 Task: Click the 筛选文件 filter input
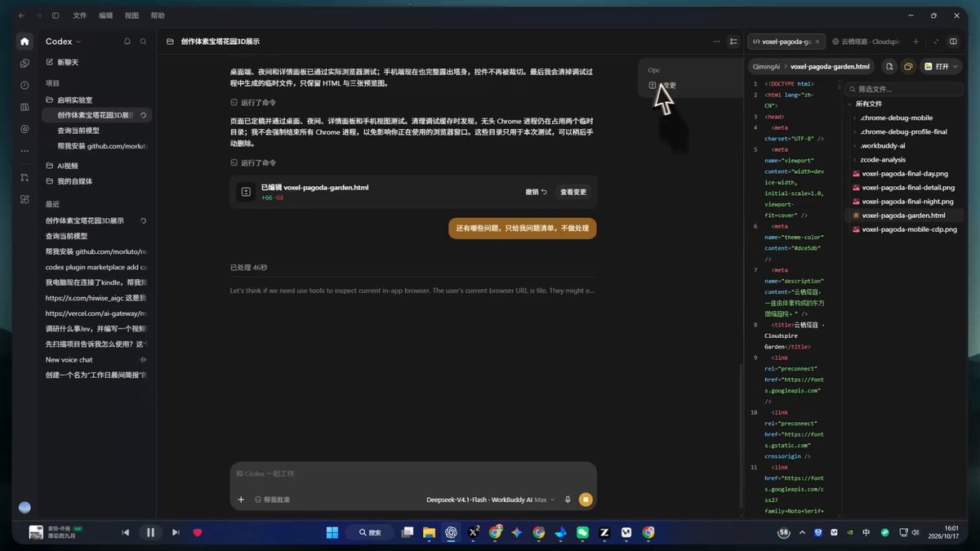pos(904,89)
